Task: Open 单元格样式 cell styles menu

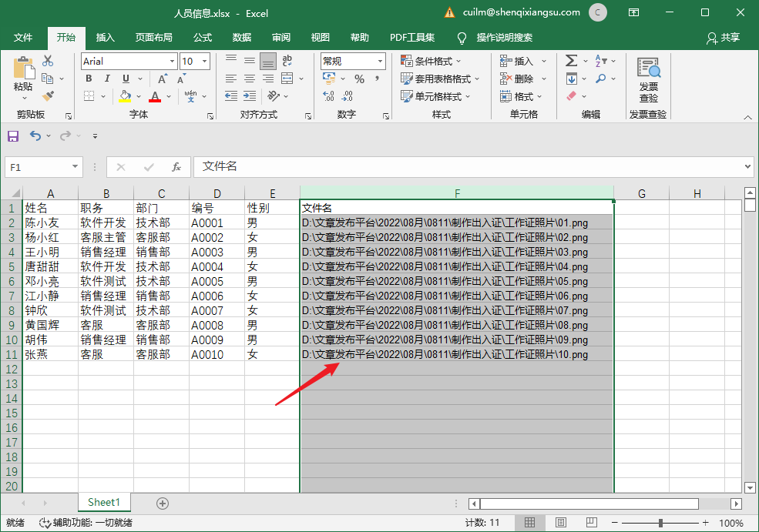Action: click(435, 96)
